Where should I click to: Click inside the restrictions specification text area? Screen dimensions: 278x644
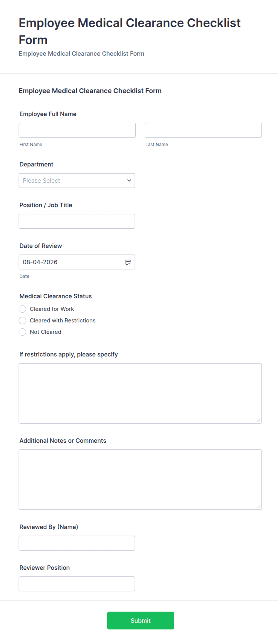(x=140, y=393)
